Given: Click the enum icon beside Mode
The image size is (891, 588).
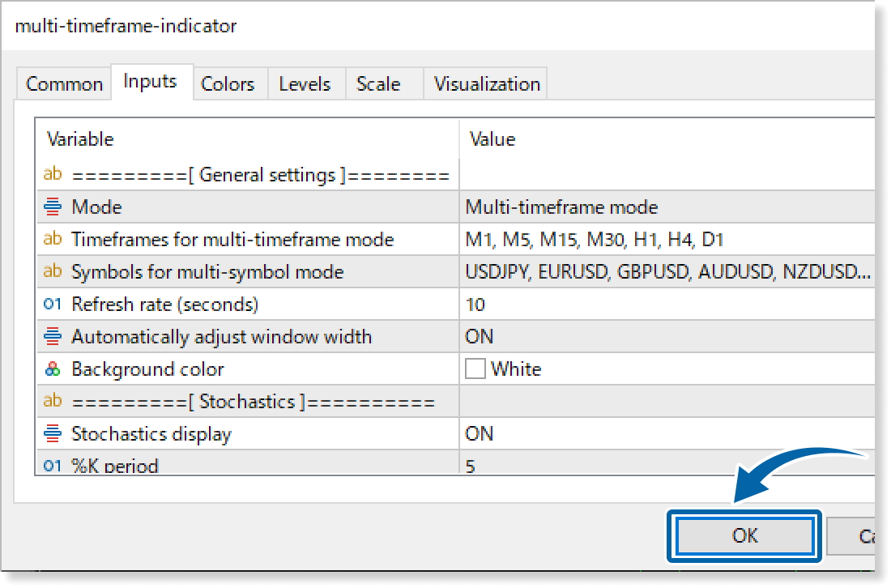Looking at the screenshot, I should [x=53, y=207].
